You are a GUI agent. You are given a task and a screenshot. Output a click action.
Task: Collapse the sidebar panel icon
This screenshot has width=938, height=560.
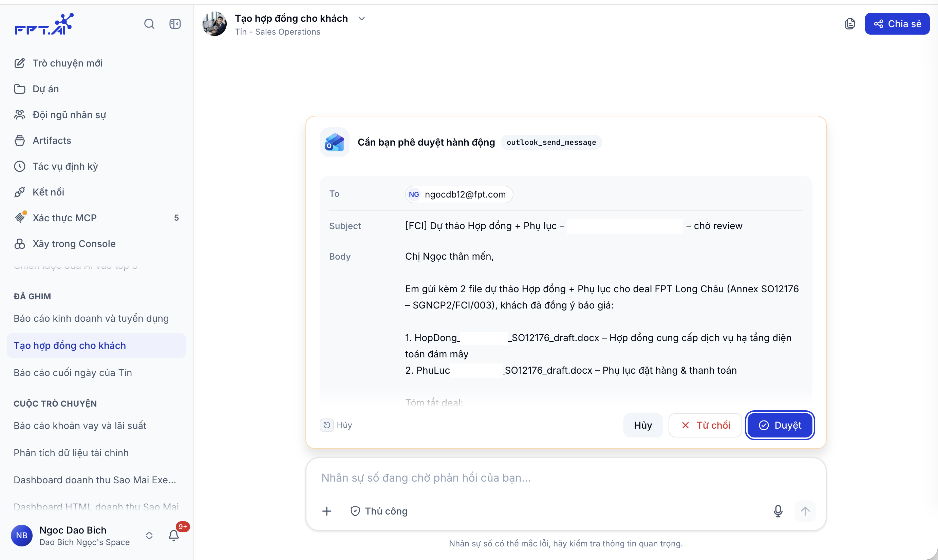click(x=175, y=24)
